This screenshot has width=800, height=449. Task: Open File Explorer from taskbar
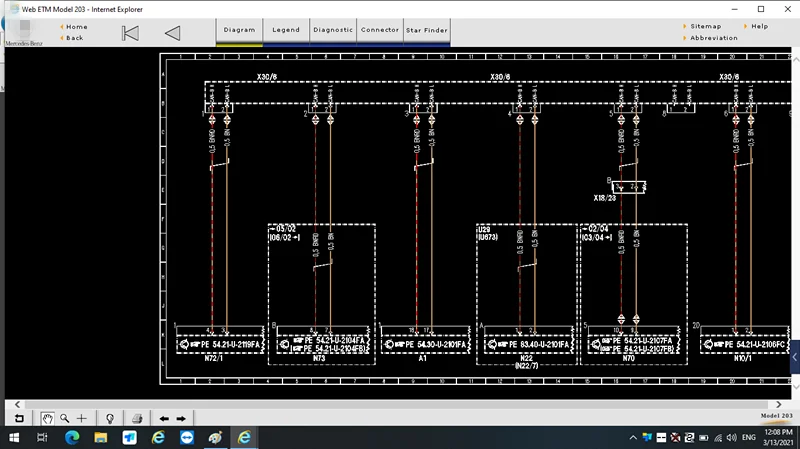pos(101,437)
